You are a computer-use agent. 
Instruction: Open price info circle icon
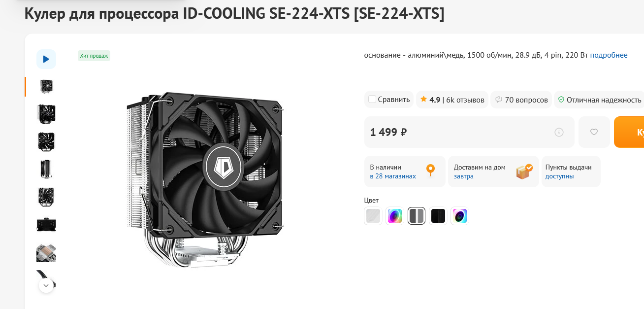[559, 132]
